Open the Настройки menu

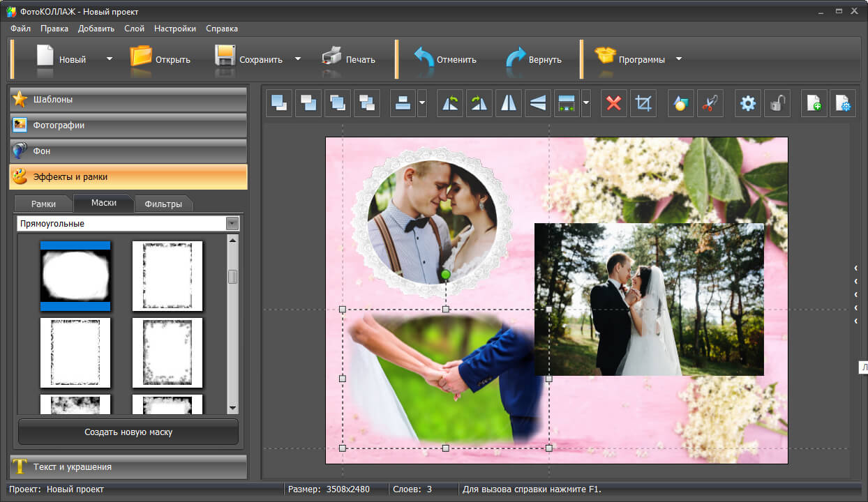coord(175,29)
